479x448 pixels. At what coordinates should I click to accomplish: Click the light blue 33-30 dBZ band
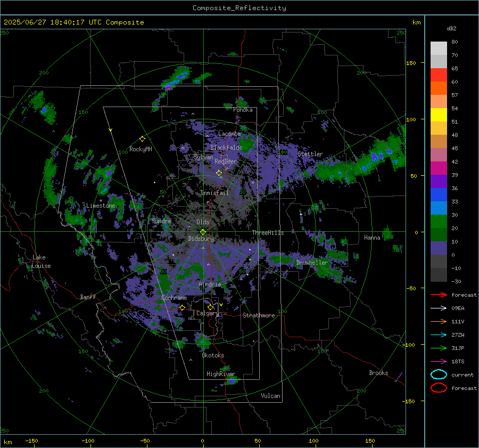pyautogui.click(x=439, y=208)
